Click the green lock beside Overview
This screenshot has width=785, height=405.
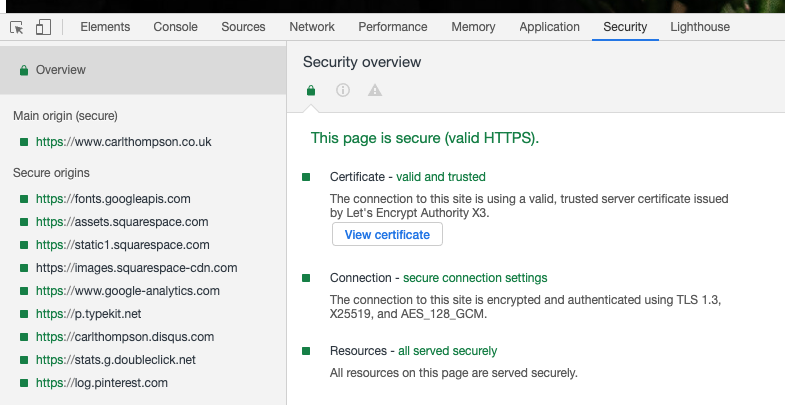(x=24, y=70)
